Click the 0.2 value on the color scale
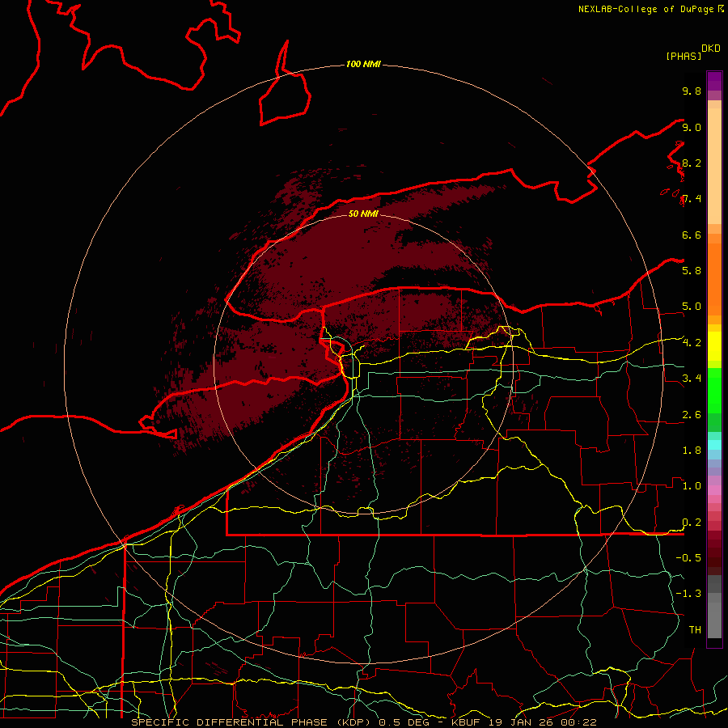 tap(692, 523)
